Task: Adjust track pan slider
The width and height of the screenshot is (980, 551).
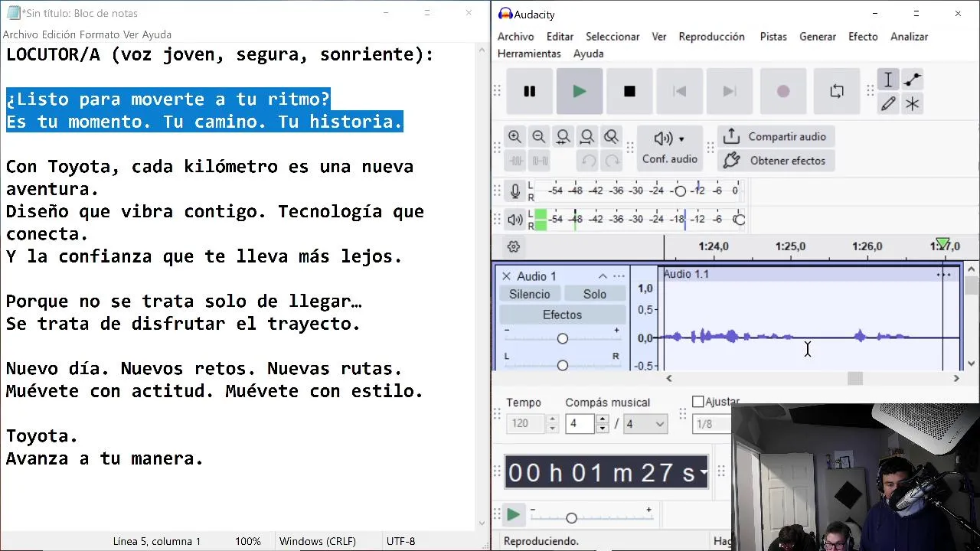Action: point(563,366)
